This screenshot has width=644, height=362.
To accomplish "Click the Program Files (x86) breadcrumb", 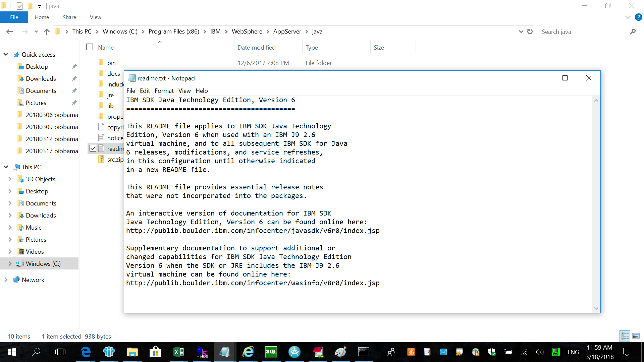I will (x=174, y=32).
